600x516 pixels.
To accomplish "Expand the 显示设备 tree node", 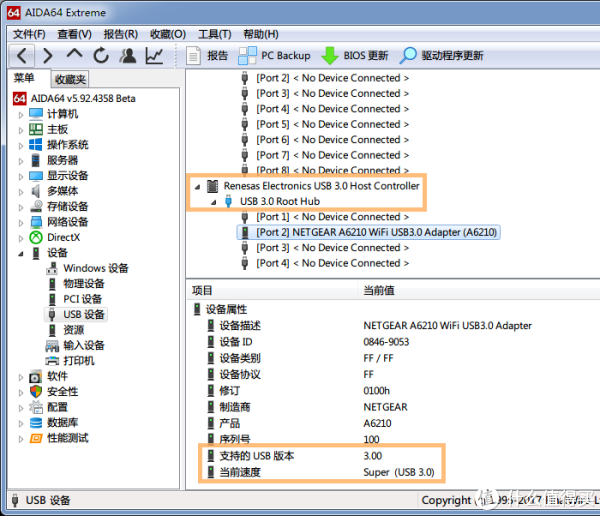I will [x=21, y=176].
